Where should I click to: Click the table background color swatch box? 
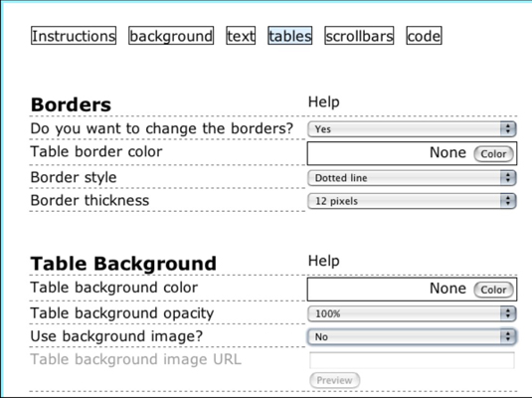tap(412, 290)
